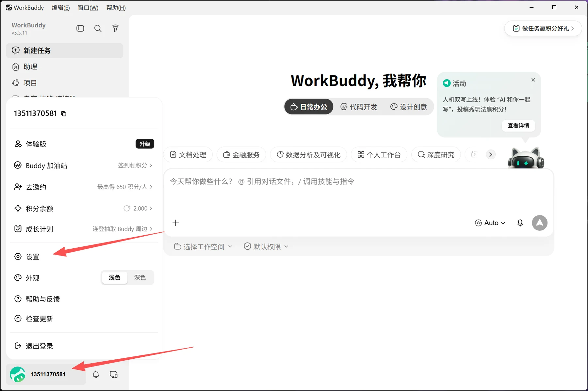Click 新建任务 in the sidebar
This screenshot has width=588, height=391.
point(64,51)
